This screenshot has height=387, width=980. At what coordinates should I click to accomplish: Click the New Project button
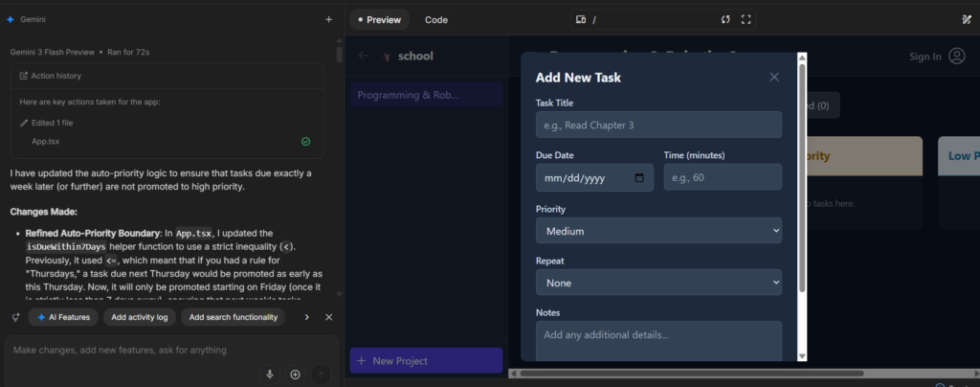pyautogui.click(x=426, y=361)
